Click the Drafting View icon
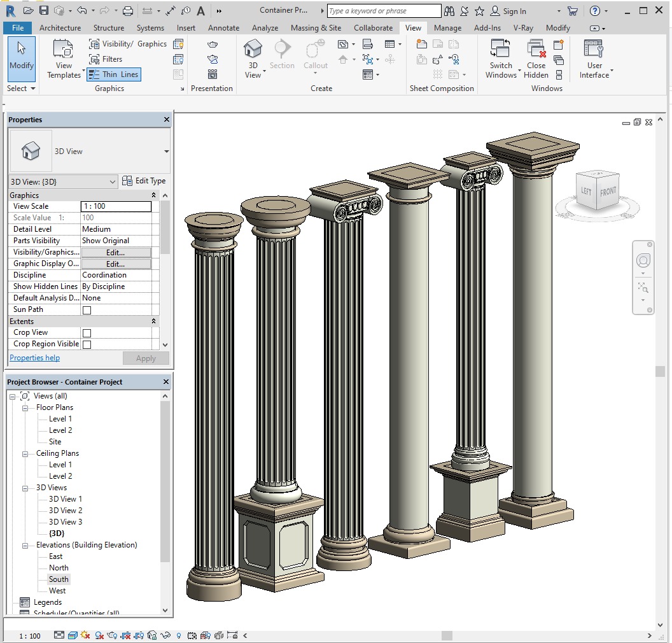 coord(368,44)
